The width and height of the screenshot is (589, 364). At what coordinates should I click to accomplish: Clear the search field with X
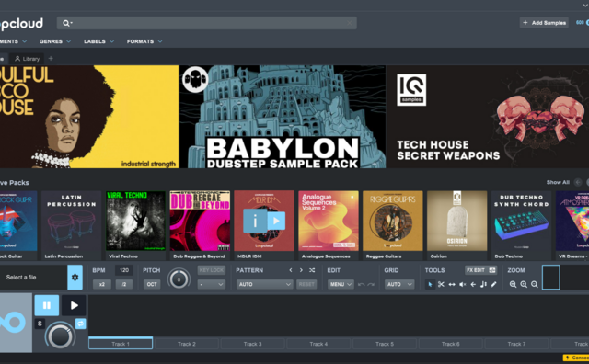[350, 23]
